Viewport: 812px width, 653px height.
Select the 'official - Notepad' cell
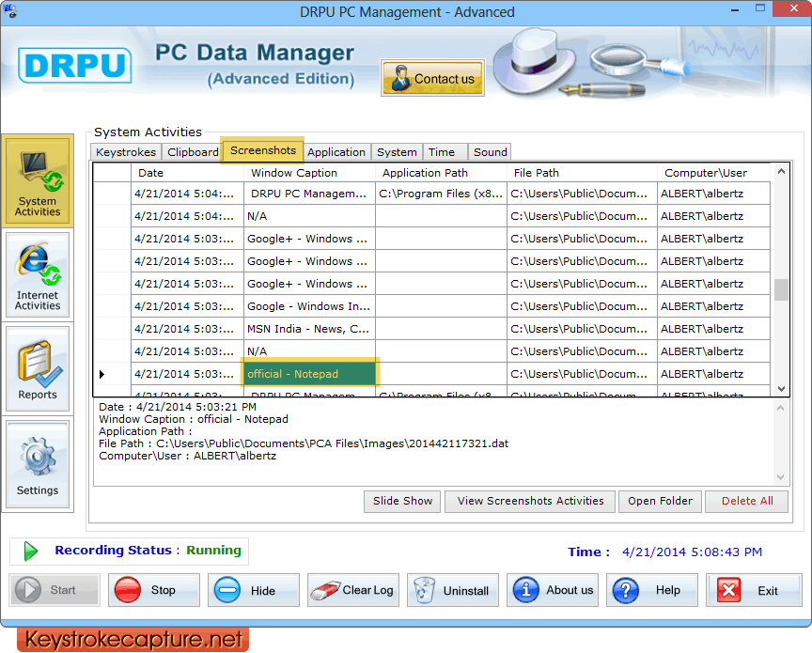tap(309, 374)
